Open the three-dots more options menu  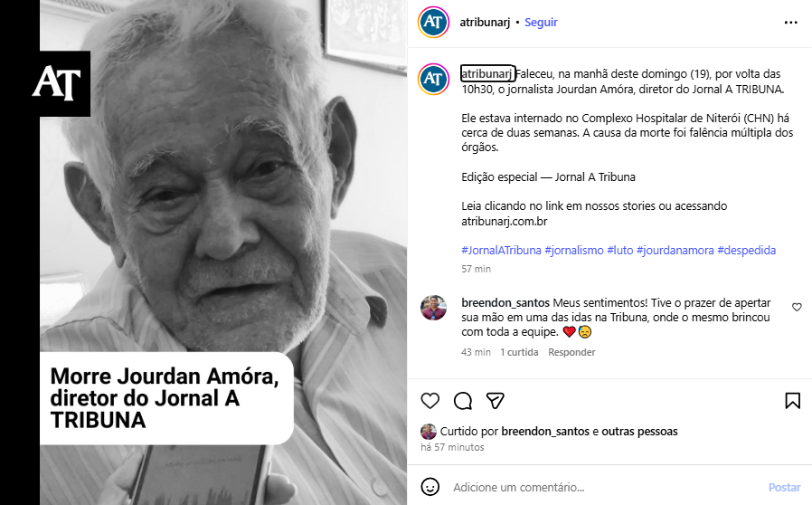click(x=791, y=23)
